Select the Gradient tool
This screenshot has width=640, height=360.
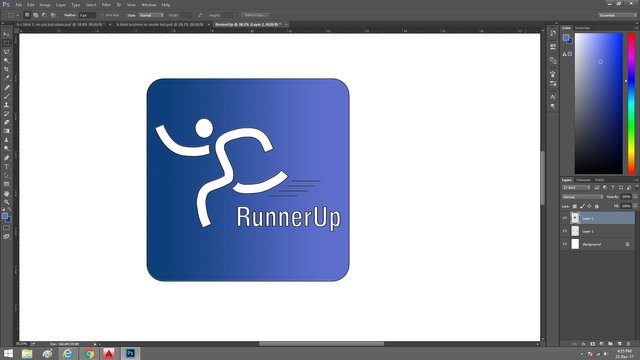tap(6, 131)
